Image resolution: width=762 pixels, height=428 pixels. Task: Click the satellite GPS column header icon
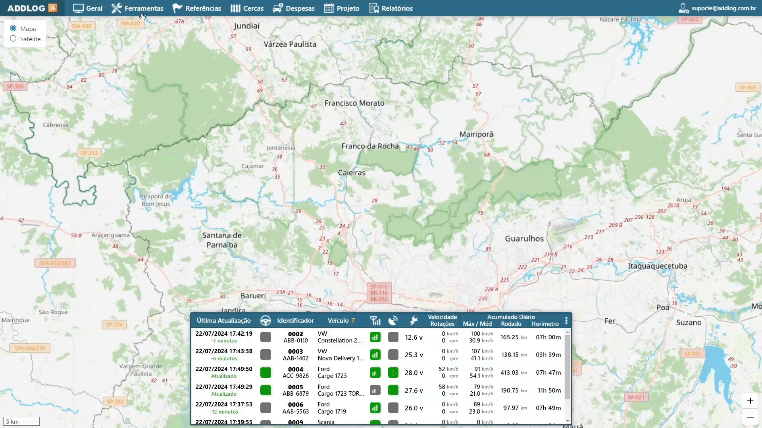pos(393,320)
